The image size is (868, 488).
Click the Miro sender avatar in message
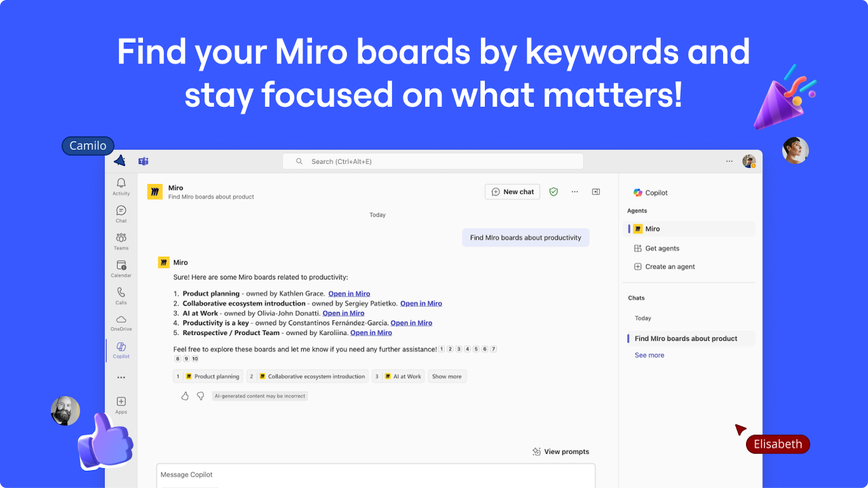[164, 262]
